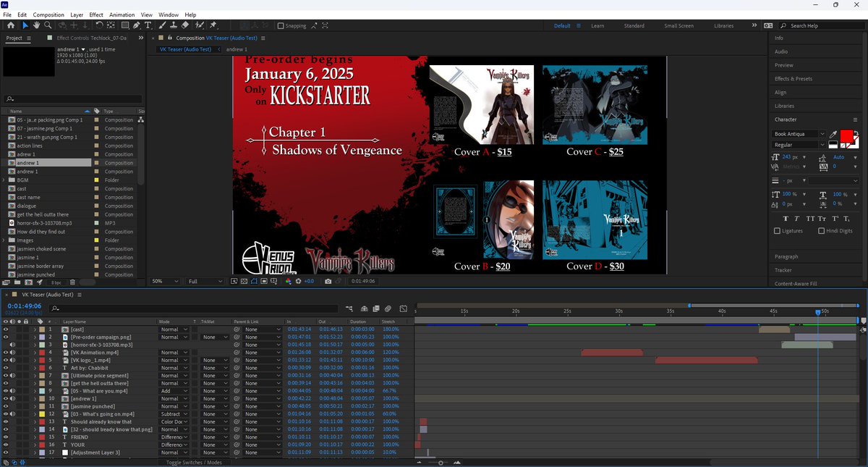
Task: Open the Effect menu
Action: tap(96, 14)
